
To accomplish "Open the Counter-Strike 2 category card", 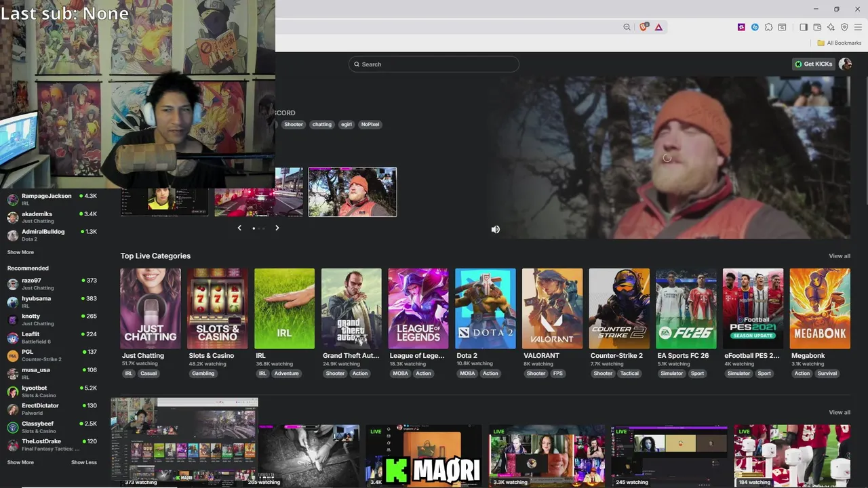I will click(x=619, y=308).
